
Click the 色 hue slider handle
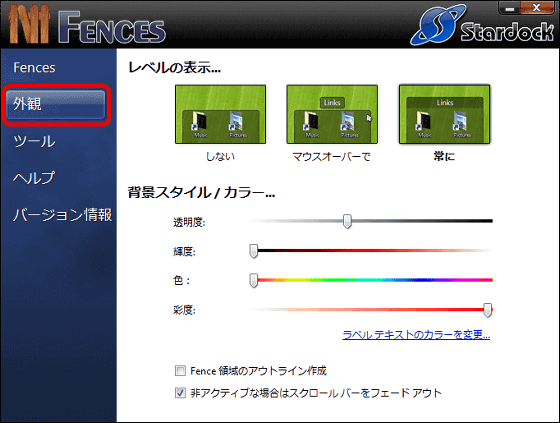click(x=254, y=280)
